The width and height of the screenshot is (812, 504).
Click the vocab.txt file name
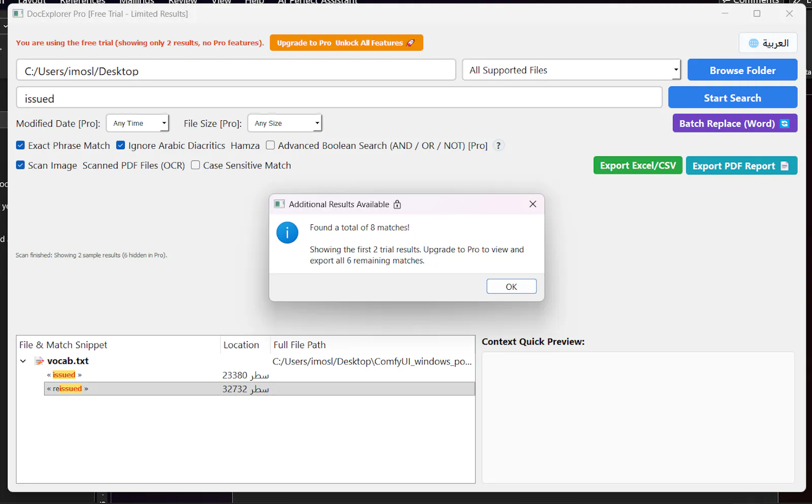68,361
